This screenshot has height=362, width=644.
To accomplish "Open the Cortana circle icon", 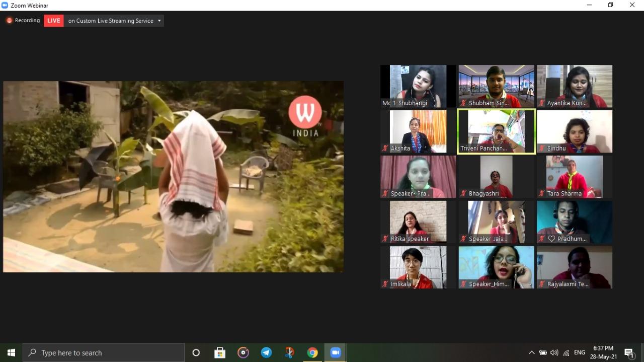I will point(196,352).
